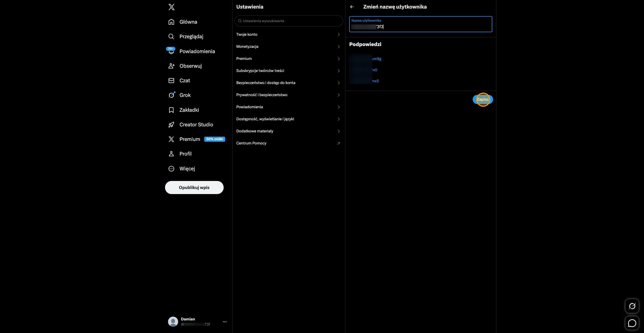Open Dodatkowe materiały settings row
The image size is (644, 333).
click(x=289, y=131)
